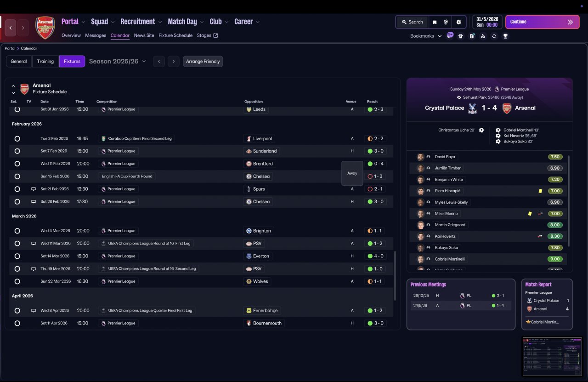Screen dimensions: 588x382
Task: Go forward with the right arrow button
Action: click(23, 28)
